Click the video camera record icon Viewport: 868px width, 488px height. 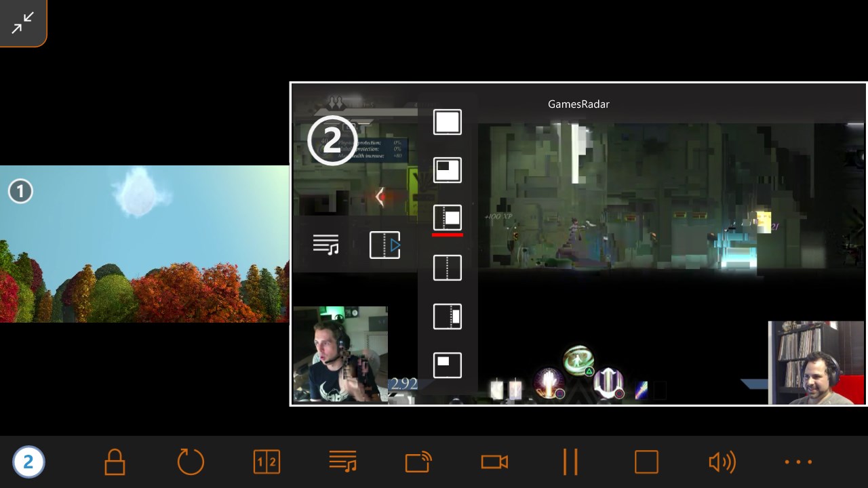click(494, 462)
